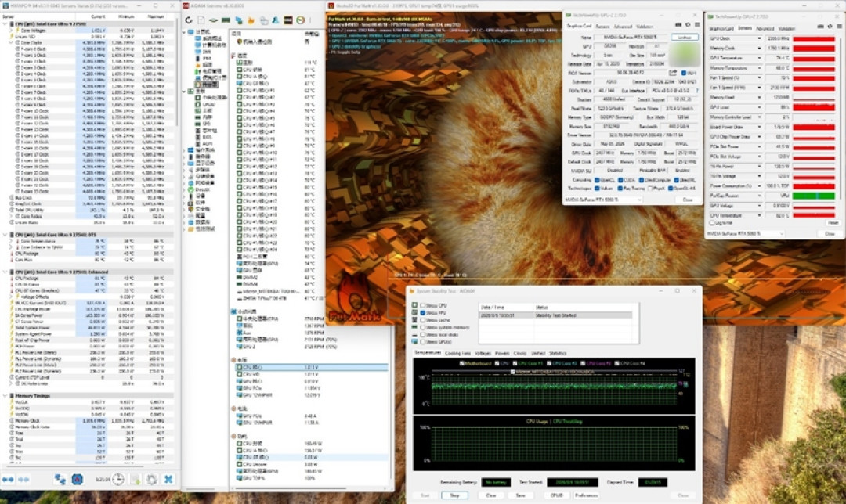Click the CPUID button in stability test
846x504 pixels.
(x=556, y=495)
